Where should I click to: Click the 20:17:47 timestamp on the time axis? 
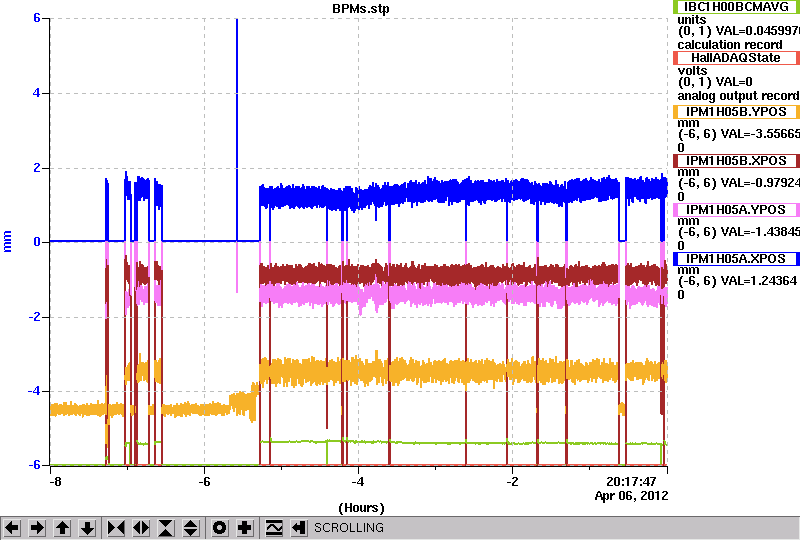[631, 482]
